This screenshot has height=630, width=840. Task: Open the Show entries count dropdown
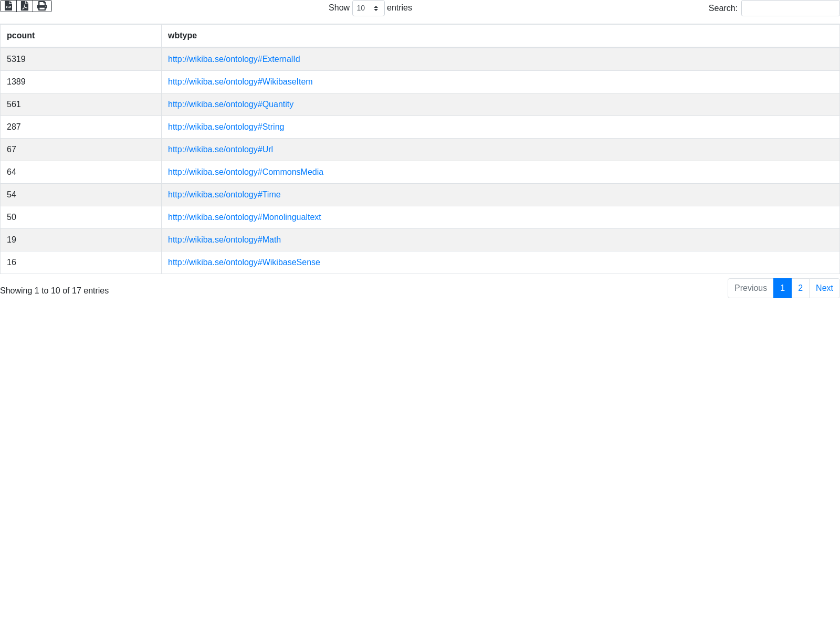[x=368, y=8]
